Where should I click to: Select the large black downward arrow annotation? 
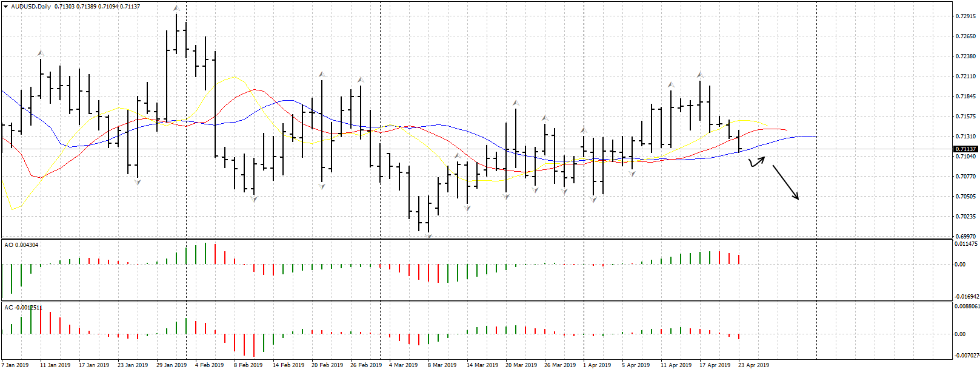pyautogui.click(x=785, y=182)
